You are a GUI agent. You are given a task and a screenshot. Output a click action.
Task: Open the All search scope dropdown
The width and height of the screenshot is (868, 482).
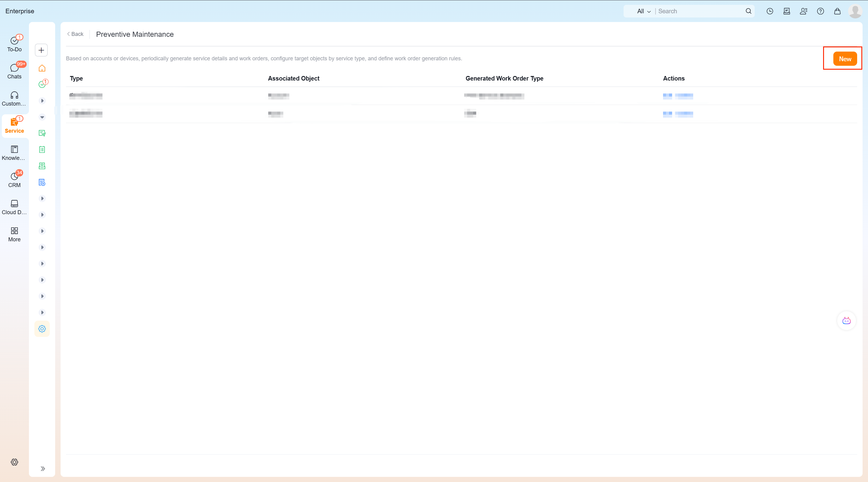pos(644,11)
